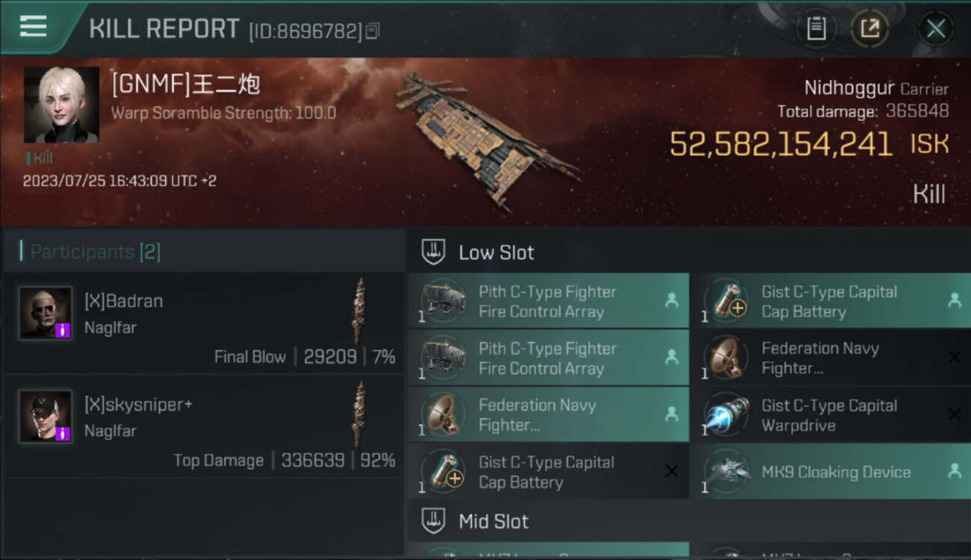Screen dimensions: 971x560
Task: Open Badran's pilot portrait
Action: pos(46,313)
